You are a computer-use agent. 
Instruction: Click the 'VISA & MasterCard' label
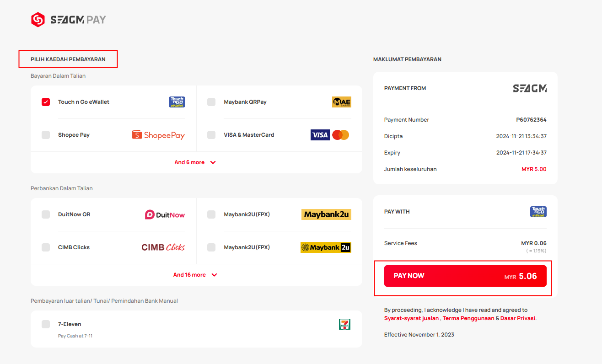click(x=249, y=135)
